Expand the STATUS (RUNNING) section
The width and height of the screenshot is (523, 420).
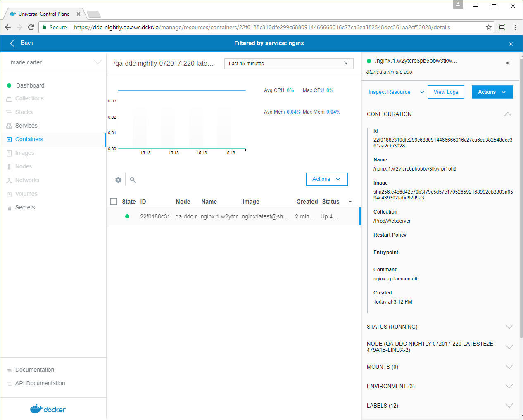click(x=509, y=327)
